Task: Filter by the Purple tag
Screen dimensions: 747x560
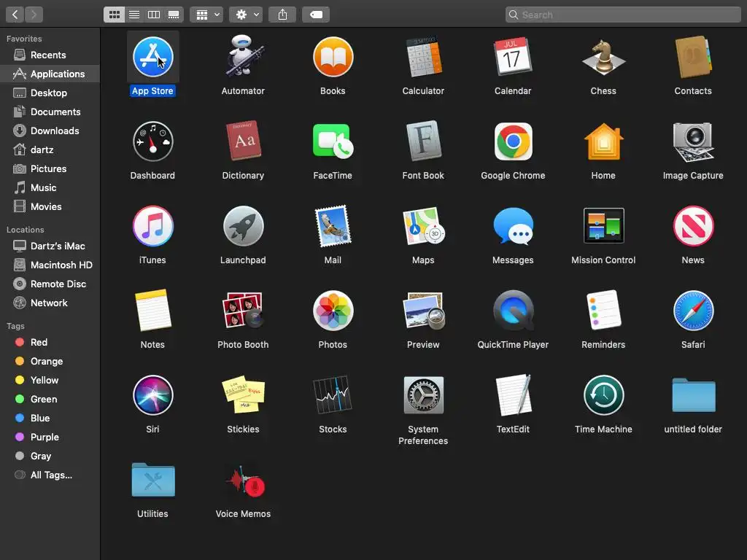Action: point(50,437)
